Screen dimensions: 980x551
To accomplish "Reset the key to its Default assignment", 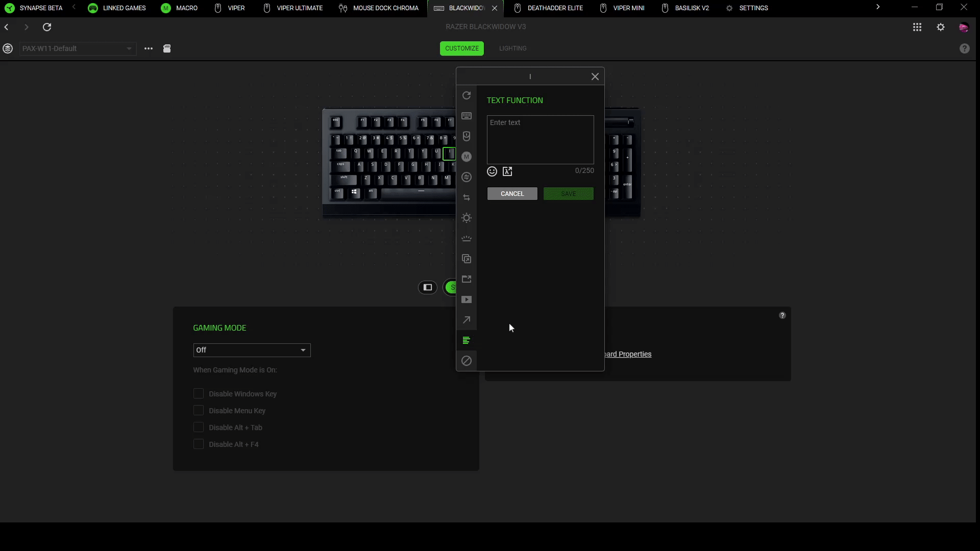I will click(x=467, y=95).
